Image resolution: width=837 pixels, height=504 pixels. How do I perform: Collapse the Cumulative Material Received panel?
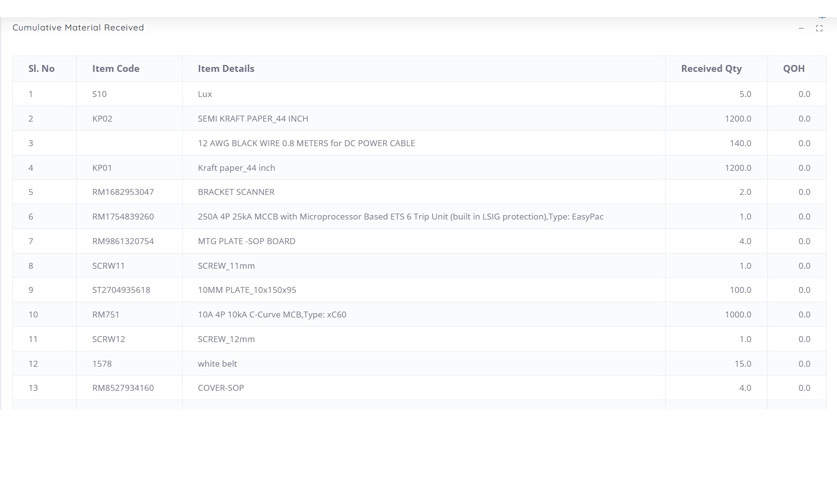801,29
